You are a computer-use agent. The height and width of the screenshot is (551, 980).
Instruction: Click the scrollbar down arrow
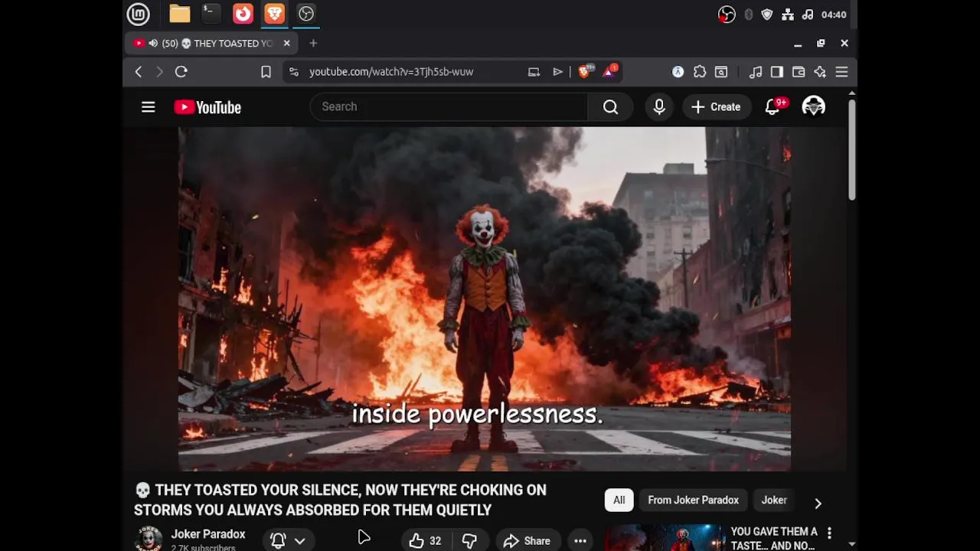851,545
